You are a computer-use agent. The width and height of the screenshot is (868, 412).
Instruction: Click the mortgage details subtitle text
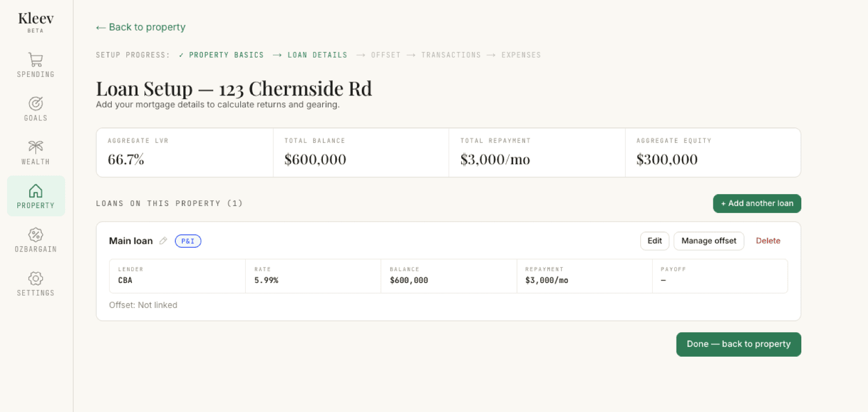point(218,105)
